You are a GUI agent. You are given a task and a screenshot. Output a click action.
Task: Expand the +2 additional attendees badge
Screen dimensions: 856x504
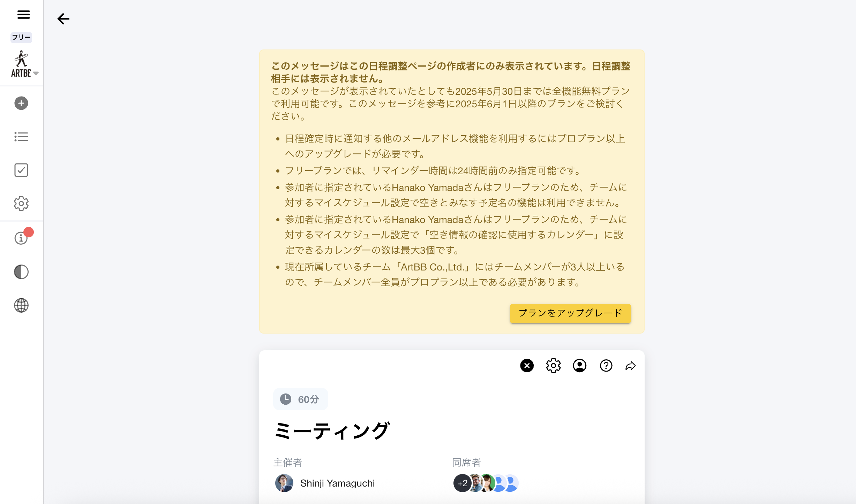(463, 483)
